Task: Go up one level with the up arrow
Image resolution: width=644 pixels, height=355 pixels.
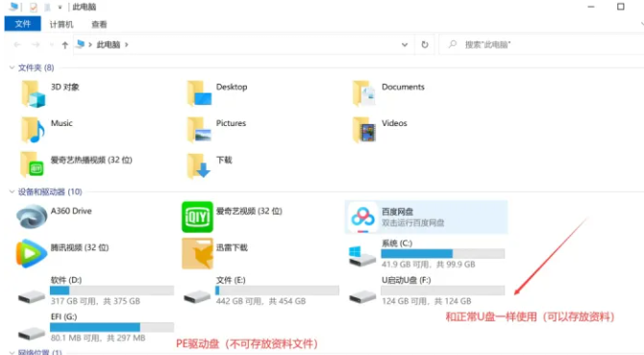Action: 64,45
